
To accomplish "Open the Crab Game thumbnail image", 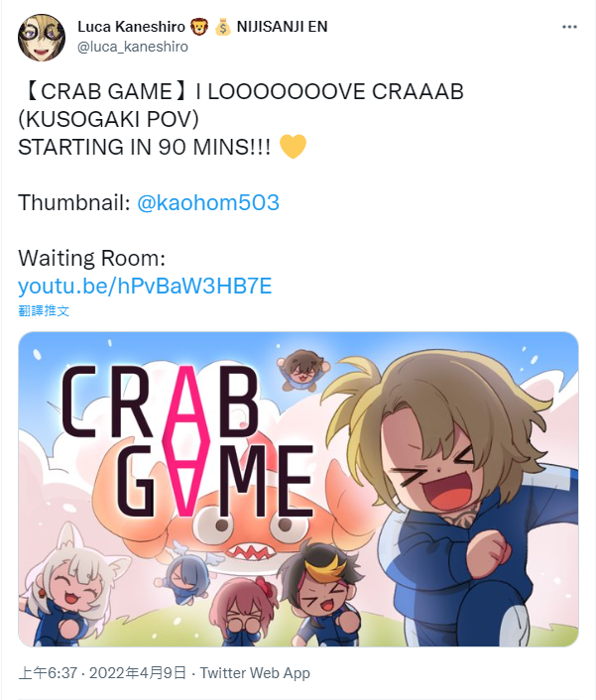I will (298, 489).
